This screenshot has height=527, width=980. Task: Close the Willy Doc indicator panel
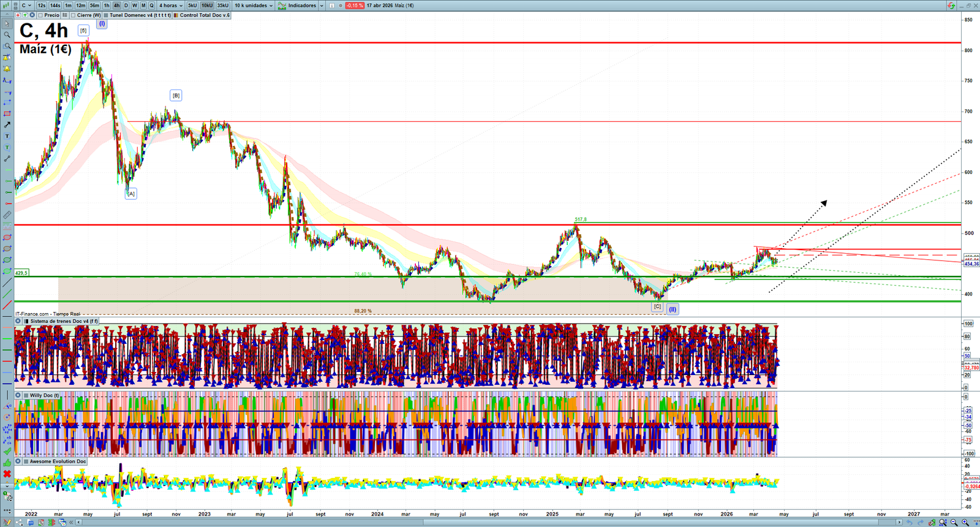tap(18, 395)
